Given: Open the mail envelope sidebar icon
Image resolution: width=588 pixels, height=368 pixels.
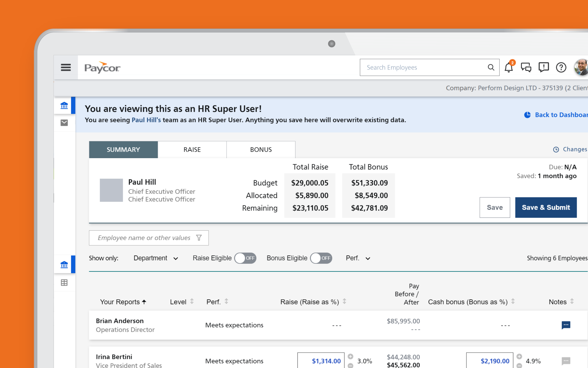Looking at the screenshot, I should tap(64, 123).
